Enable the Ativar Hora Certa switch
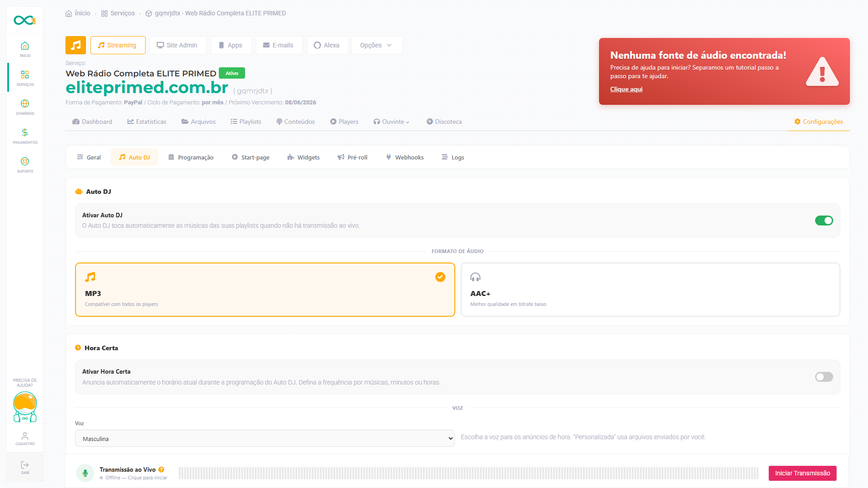 (824, 377)
